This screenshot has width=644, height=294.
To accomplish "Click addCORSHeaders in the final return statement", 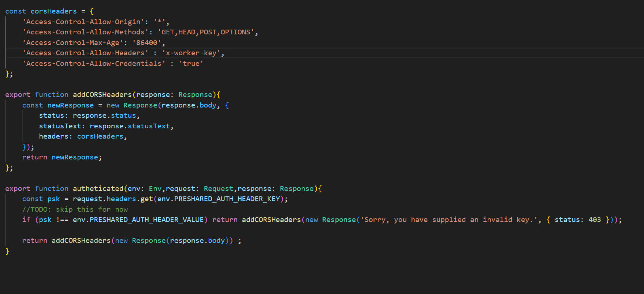I will tap(81, 241).
